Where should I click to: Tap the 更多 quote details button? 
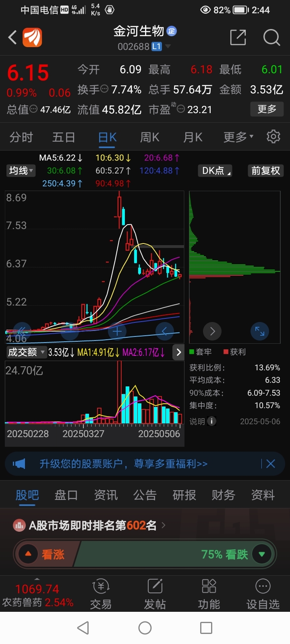[267, 109]
